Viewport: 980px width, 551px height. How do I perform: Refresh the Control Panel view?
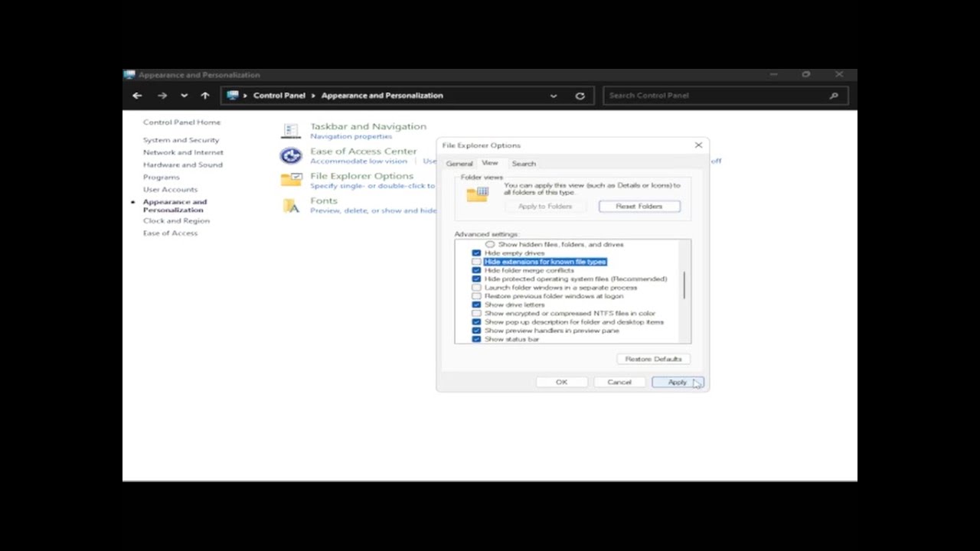580,96
